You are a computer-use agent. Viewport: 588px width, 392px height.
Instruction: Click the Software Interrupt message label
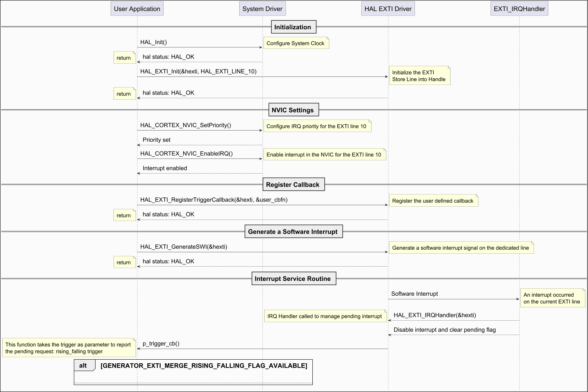pos(415,294)
